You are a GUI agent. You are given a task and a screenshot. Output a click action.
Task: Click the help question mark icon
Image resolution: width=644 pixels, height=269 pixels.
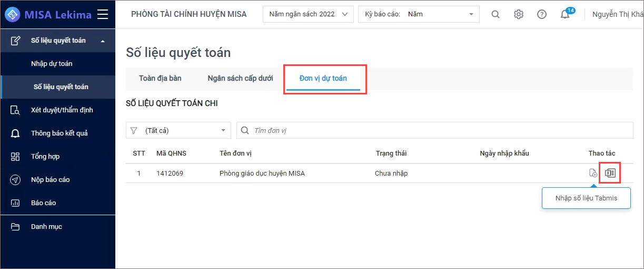coord(542,14)
